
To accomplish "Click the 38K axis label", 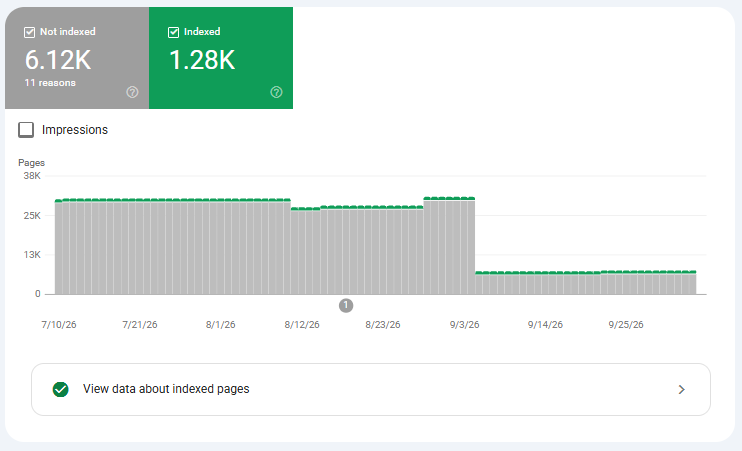I will (x=32, y=176).
